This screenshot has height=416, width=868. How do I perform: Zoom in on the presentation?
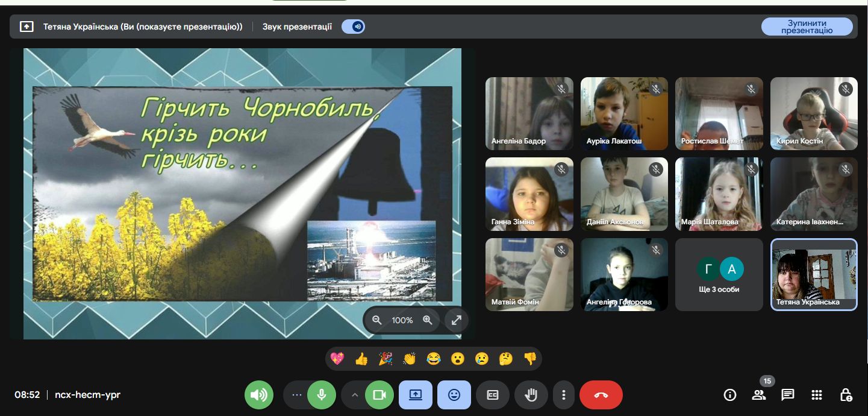pyautogui.click(x=428, y=320)
